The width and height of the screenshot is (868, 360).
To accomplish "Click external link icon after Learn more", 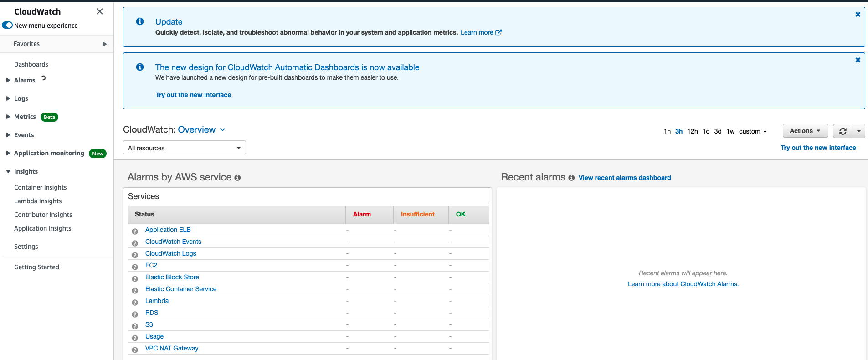I will pyautogui.click(x=499, y=32).
